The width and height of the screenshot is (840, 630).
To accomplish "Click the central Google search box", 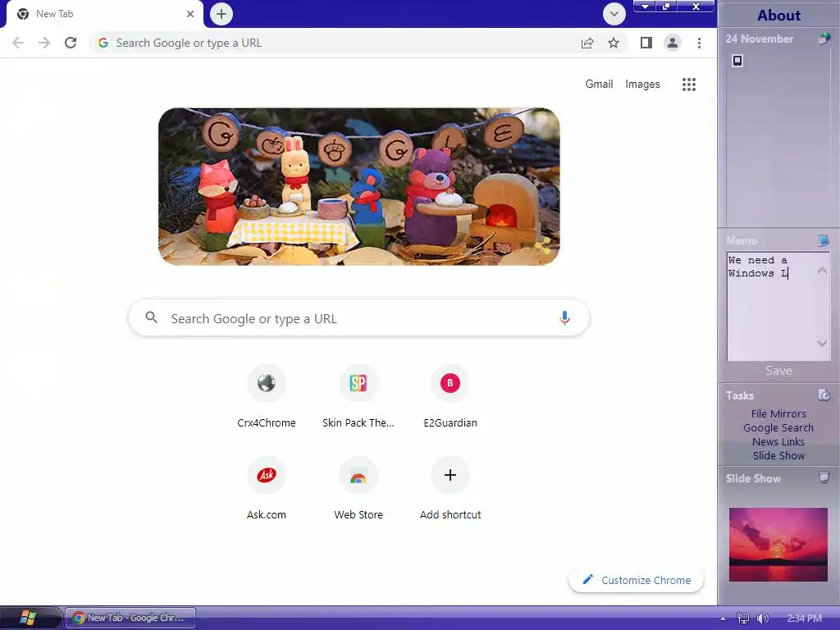I will point(359,318).
